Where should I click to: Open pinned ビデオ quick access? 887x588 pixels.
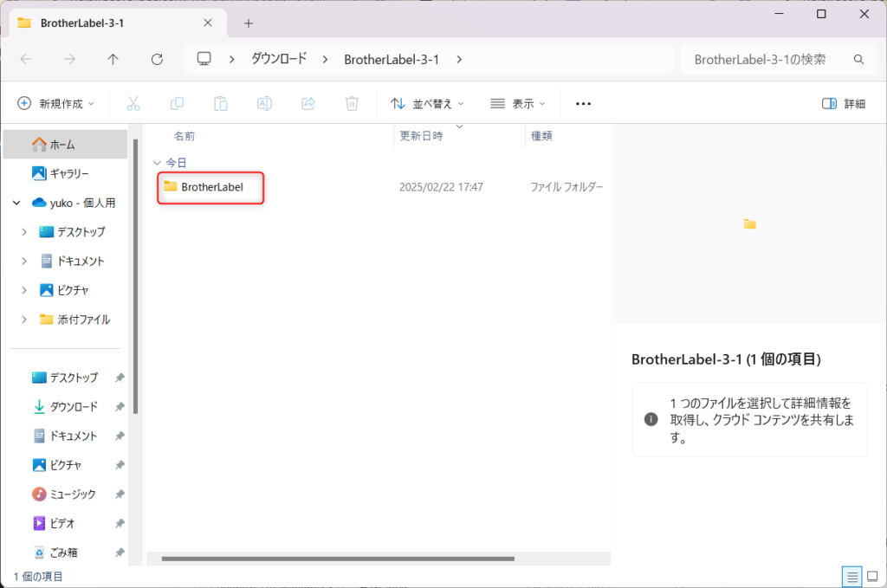click(54, 524)
